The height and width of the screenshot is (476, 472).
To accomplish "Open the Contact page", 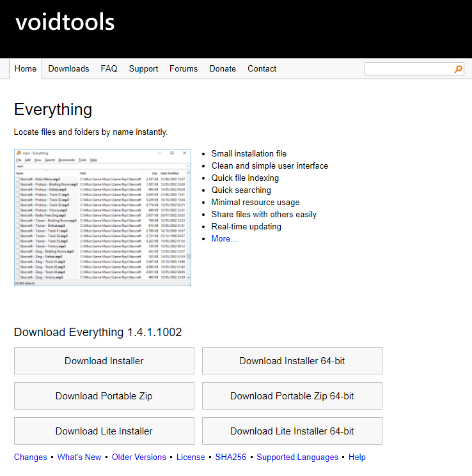I will click(262, 68).
